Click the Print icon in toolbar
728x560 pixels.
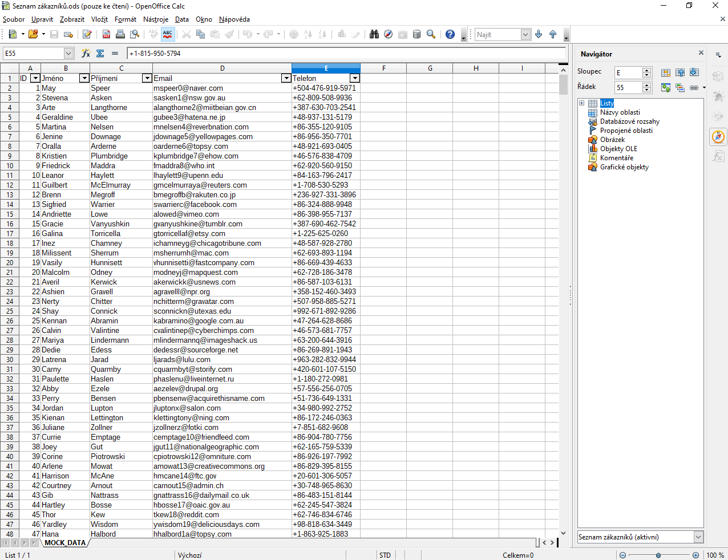120,34
